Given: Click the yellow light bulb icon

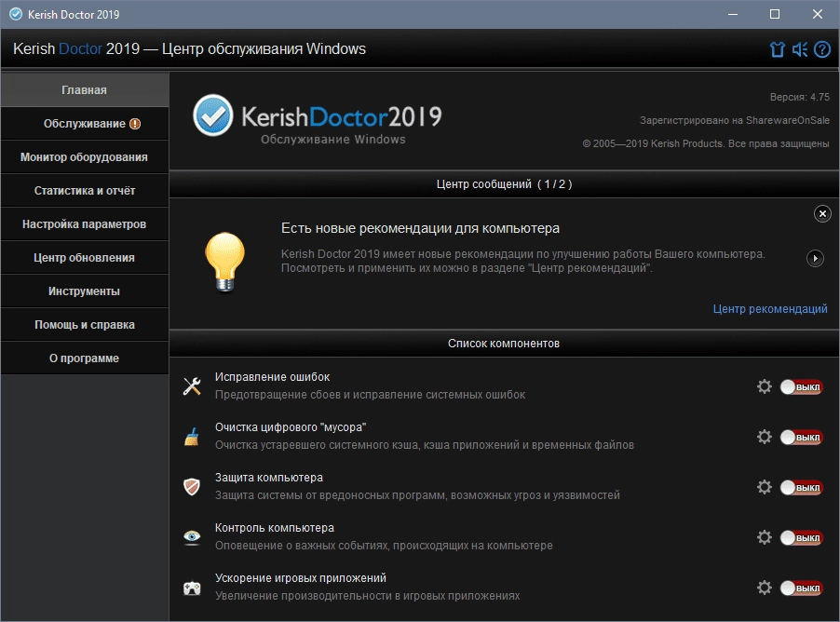Looking at the screenshot, I should pos(225,263).
